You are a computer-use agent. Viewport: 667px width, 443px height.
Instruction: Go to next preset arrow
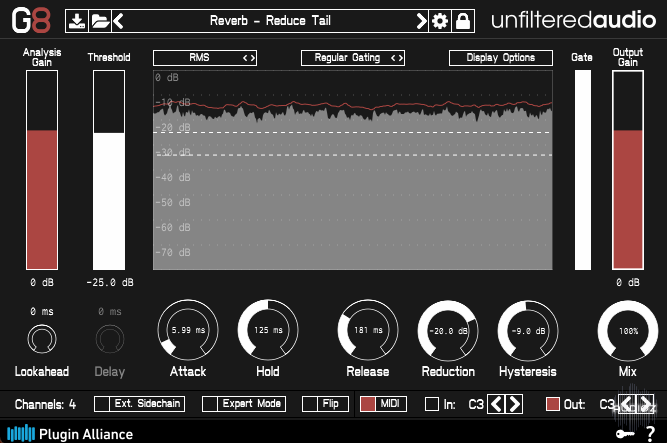(421, 21)
